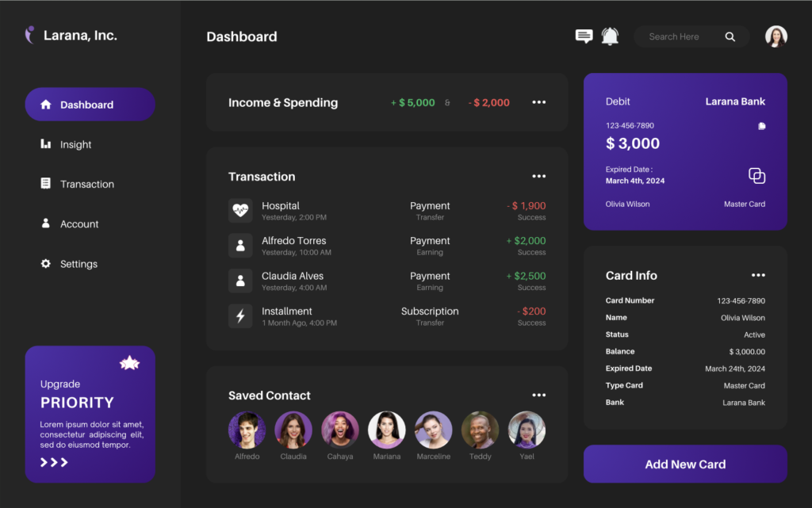Image resolution: width=812 pixels, height=508 pixels.
Task: Open the chat messages icon
Action: (584, 36)
